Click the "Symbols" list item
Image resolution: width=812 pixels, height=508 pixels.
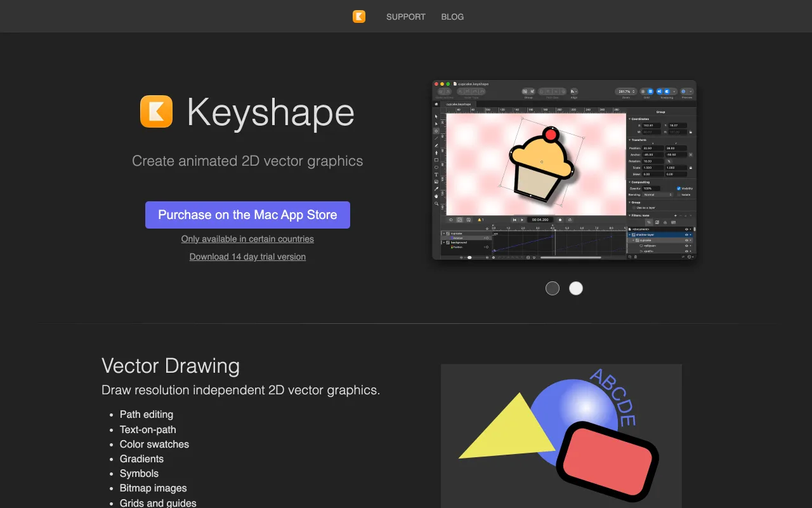[139, 473]
